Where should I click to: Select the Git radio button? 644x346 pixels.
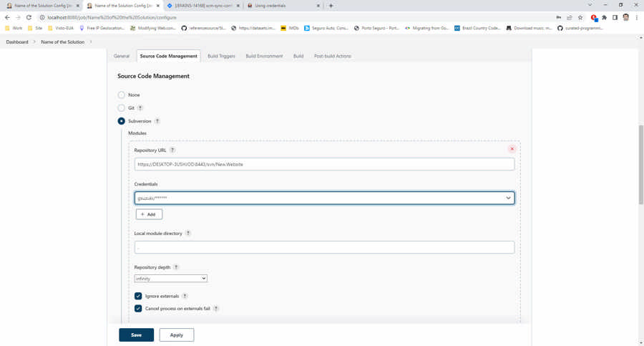122,108
